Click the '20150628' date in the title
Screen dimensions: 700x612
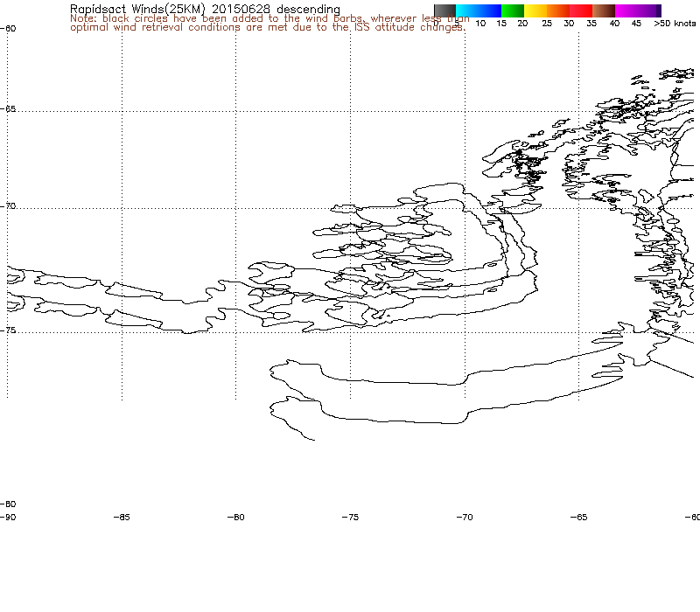click(x=241, y=10)
